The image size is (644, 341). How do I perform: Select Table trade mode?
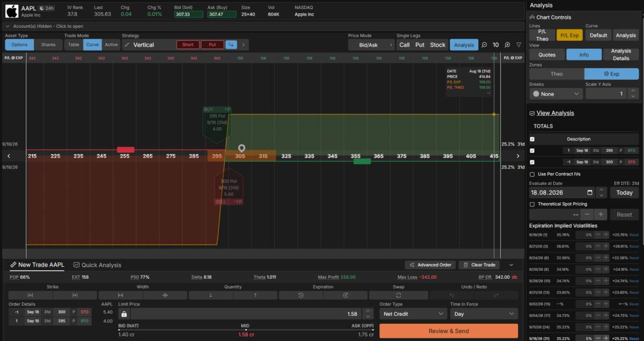[74, 45]
